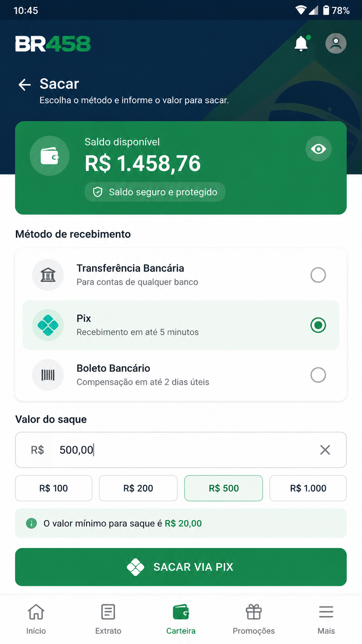Screen dimensions: 362x644
Task: Open the Mais menu
Action: coord(326,619)
